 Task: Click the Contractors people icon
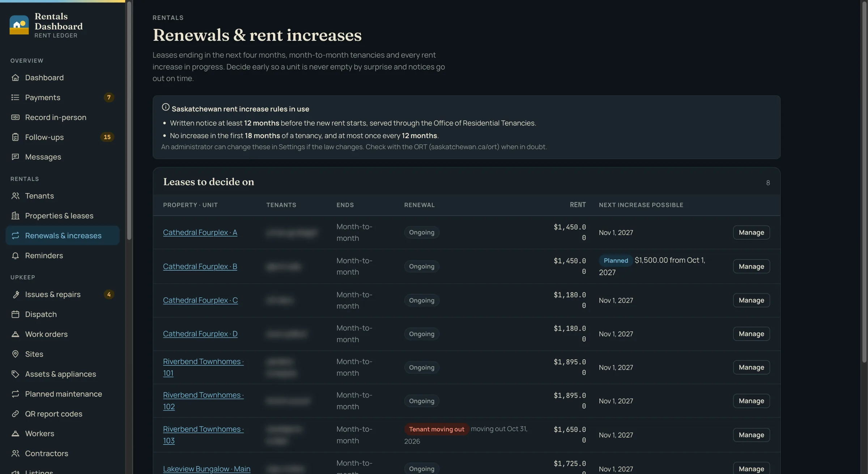click(x=15, y=453)
